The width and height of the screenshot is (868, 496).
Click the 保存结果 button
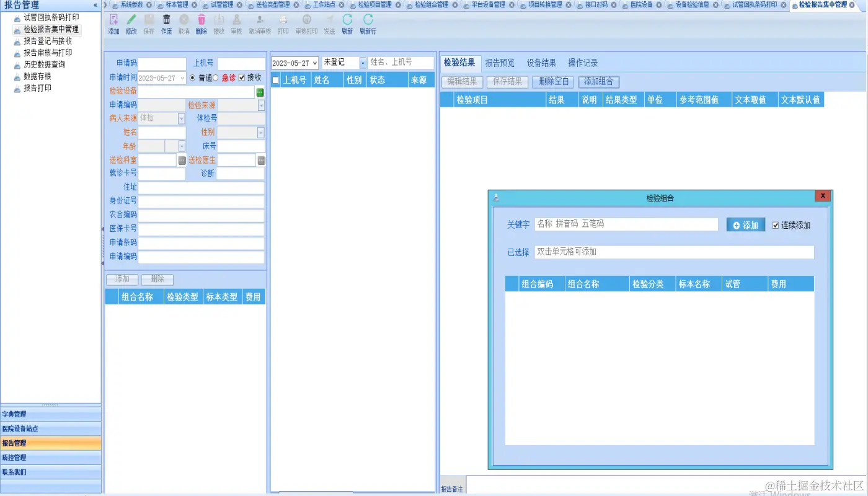508,82
